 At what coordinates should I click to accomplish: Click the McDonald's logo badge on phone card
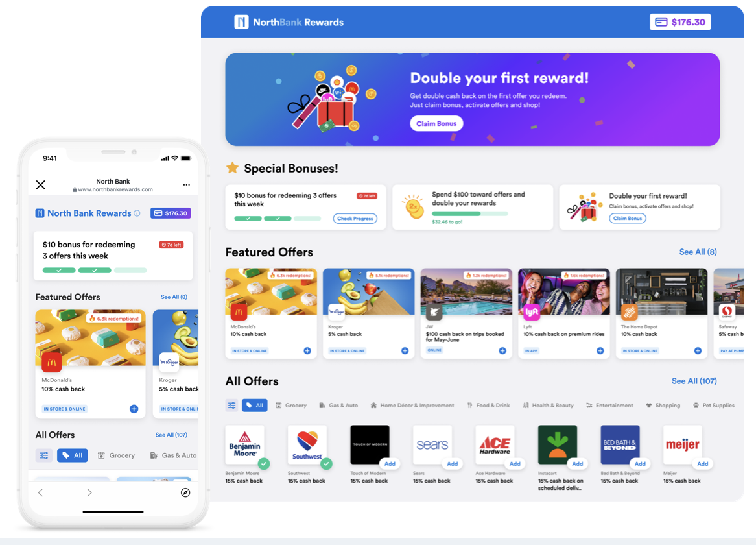point(52,362)
